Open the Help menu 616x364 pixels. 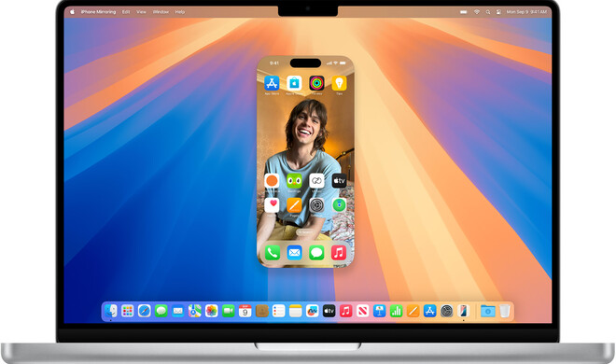[x=180, y=12]
